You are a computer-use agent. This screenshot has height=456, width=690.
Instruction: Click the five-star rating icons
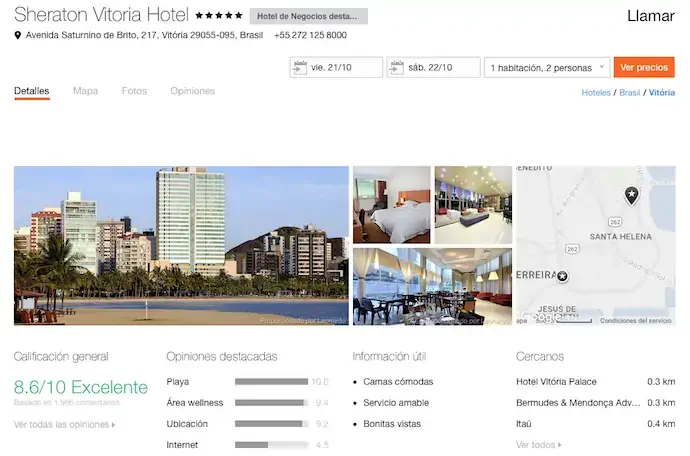(x=219, y=15)
